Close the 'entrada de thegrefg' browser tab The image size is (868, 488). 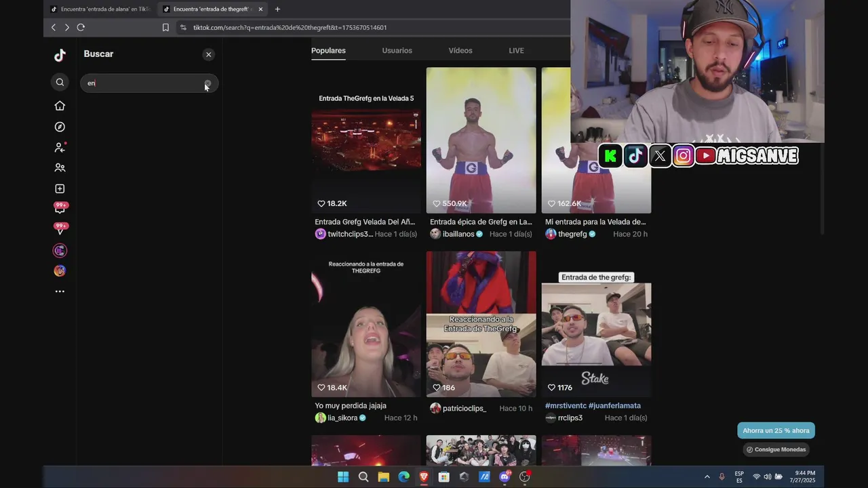point(260,9)
